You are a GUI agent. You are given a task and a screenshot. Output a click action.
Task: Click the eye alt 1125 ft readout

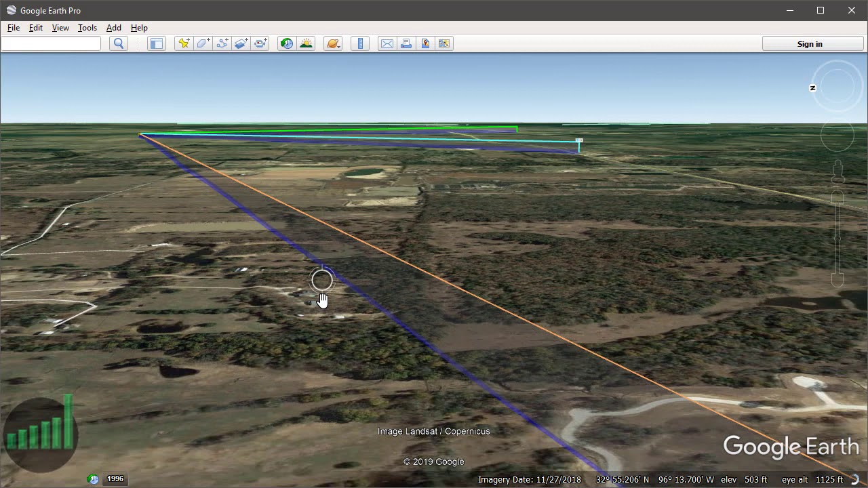click(812, 479)
